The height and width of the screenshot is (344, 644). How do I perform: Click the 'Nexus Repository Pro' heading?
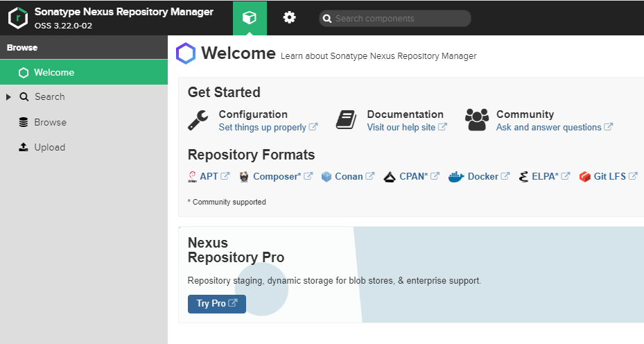(x=236, y=250)
